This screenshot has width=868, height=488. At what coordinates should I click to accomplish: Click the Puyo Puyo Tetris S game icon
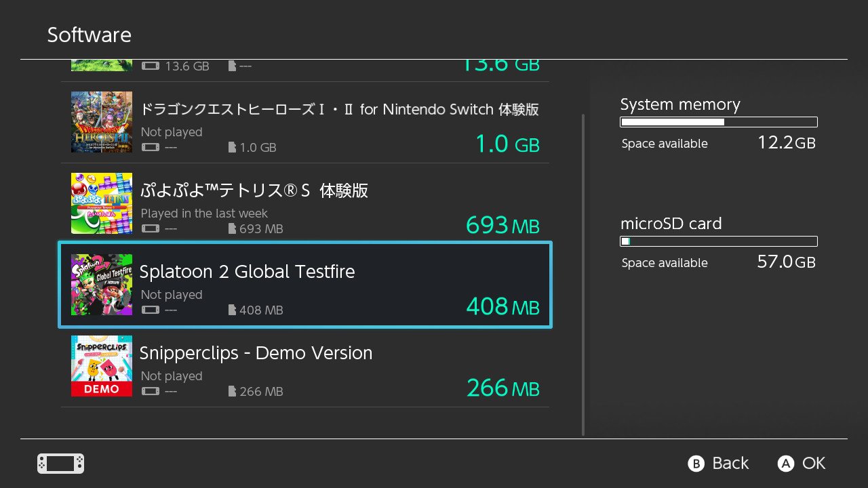tap(102, 203)
